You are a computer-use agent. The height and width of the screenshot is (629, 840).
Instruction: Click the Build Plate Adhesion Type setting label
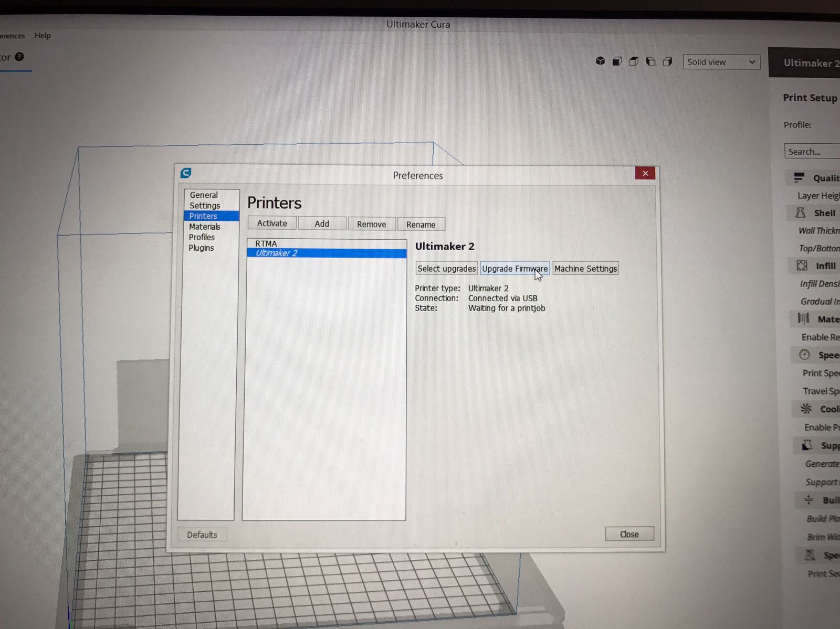click(823, 518)
